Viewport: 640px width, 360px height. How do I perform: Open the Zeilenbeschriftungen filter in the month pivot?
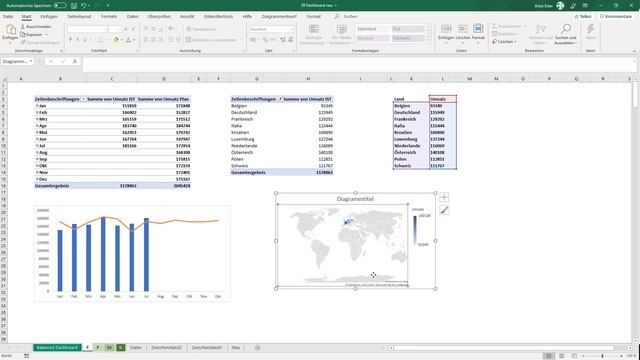click(x=83, y=99)
